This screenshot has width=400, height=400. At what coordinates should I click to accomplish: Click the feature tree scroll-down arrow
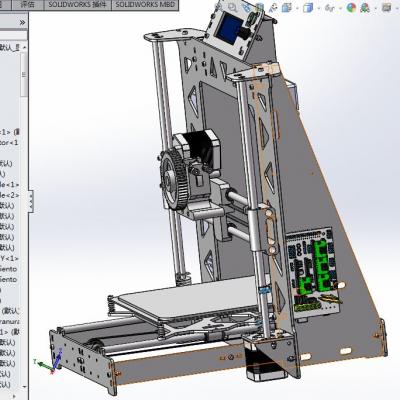point(24,387)
